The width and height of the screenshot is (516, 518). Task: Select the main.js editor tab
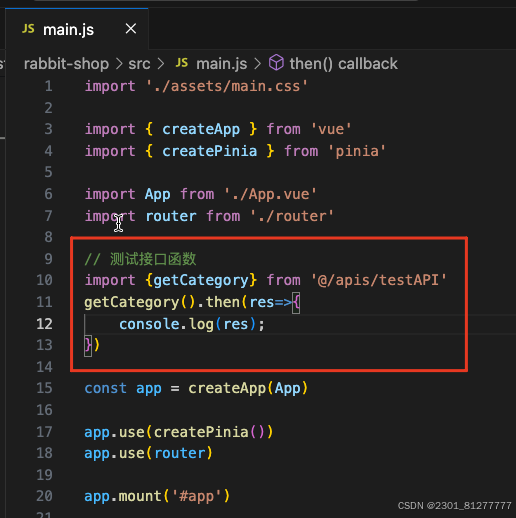point(77,29)
